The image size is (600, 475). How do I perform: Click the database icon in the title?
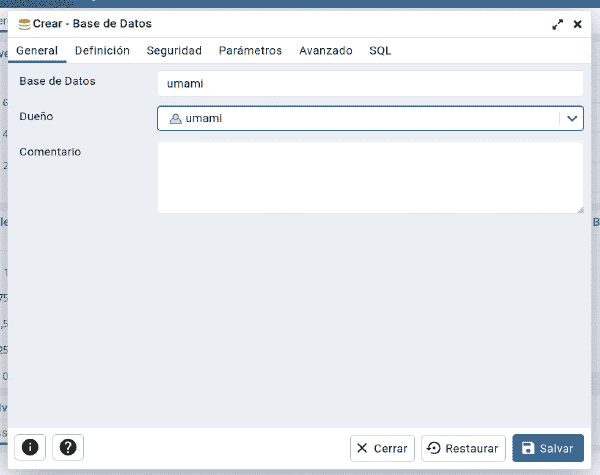24,24
